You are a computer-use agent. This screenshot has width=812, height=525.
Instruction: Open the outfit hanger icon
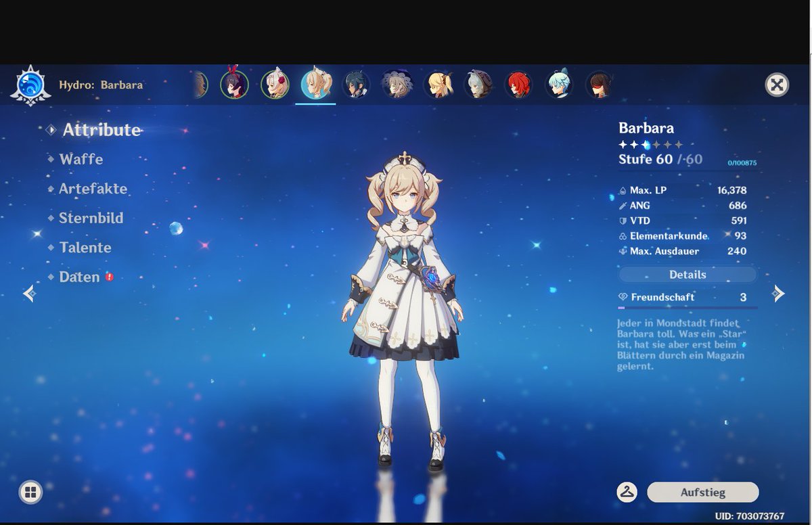pyautogui.click(x=627, y=492)
